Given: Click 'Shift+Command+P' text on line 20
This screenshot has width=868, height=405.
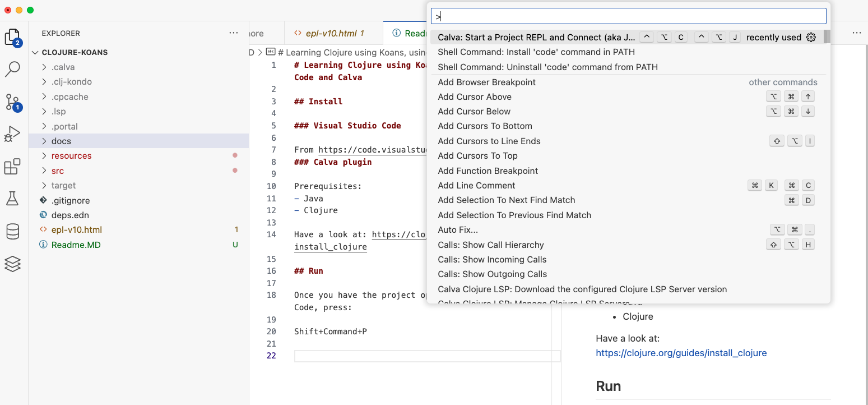Looking at the screenshot, I should [x=331, y=332].
